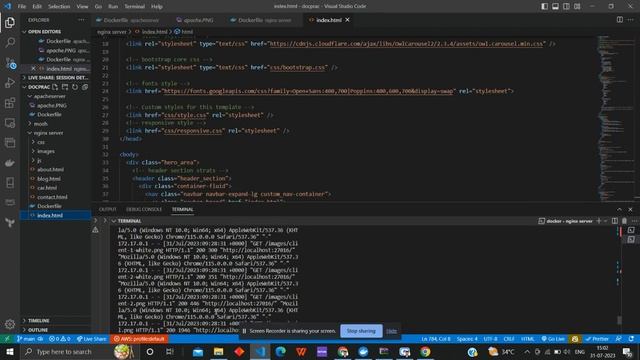Click Hide link on sharing bar
Image resolution: width=640 pixels, height=360 pixels.
(391, 331)
